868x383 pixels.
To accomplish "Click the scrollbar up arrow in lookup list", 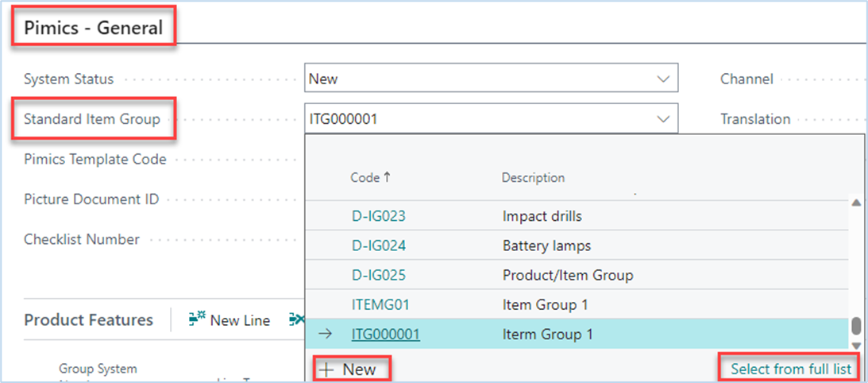I will [x=856, y=203].
